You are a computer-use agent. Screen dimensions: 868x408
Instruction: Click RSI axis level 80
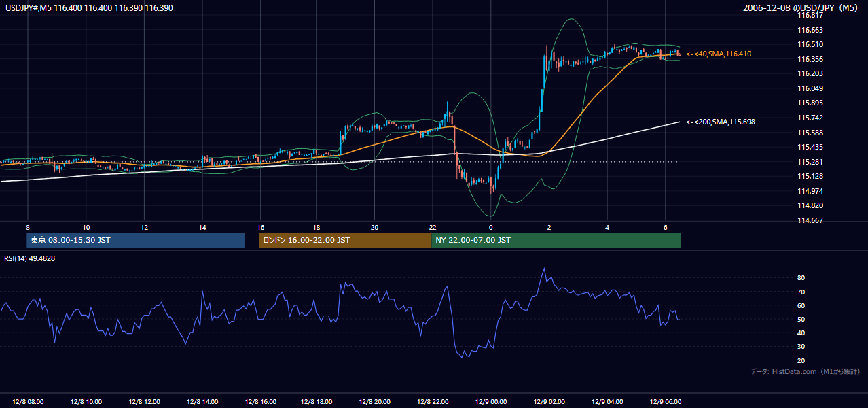[801, 278]
